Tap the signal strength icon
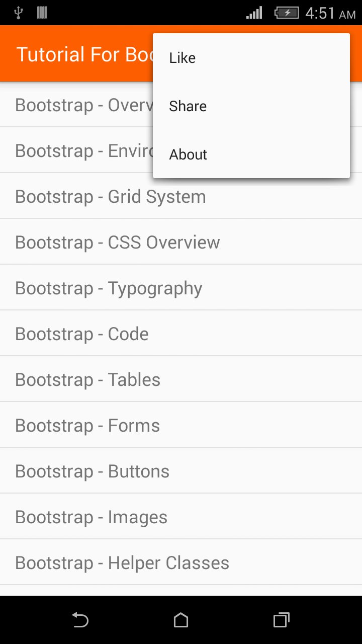Viewport: 362px width, 644px height. point(254,13)
